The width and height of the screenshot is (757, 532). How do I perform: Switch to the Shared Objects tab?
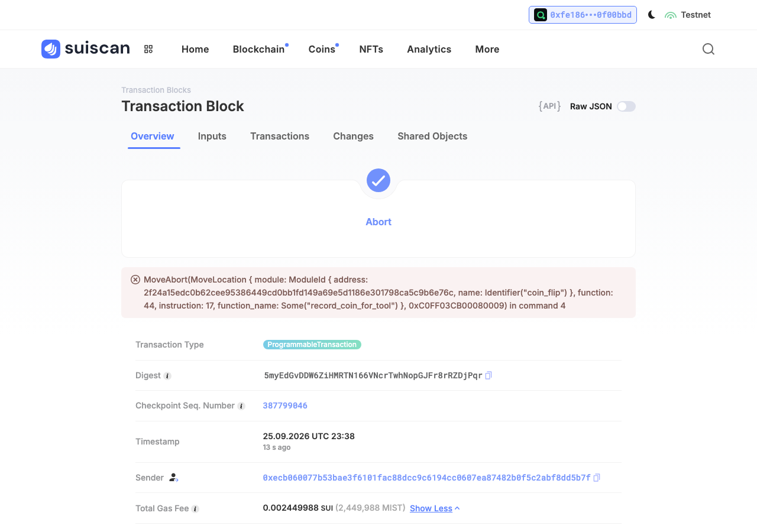click(432, 136)
